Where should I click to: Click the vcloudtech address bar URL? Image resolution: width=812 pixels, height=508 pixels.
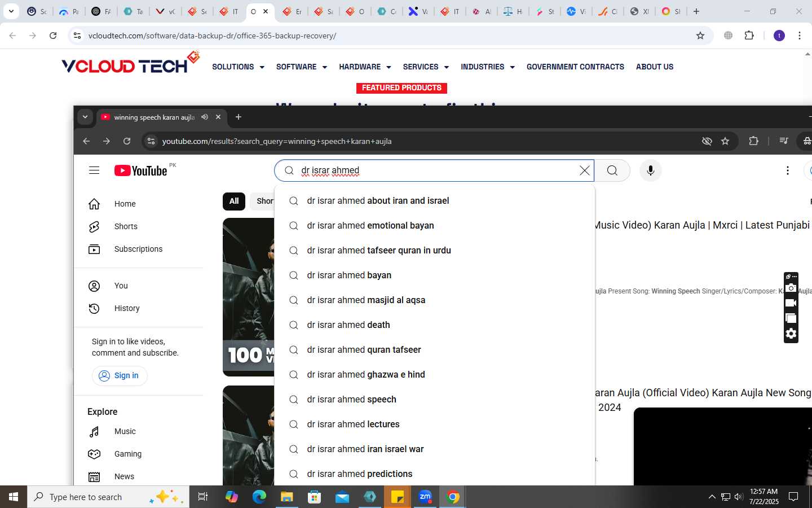pos(213,36)
